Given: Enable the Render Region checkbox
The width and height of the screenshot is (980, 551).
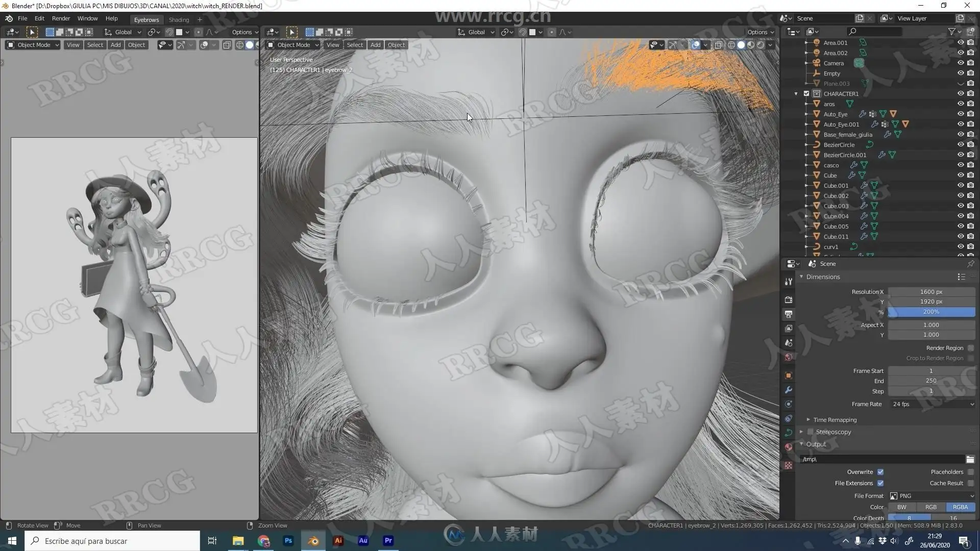Looking at the screenshot, I should click(970, 348).
